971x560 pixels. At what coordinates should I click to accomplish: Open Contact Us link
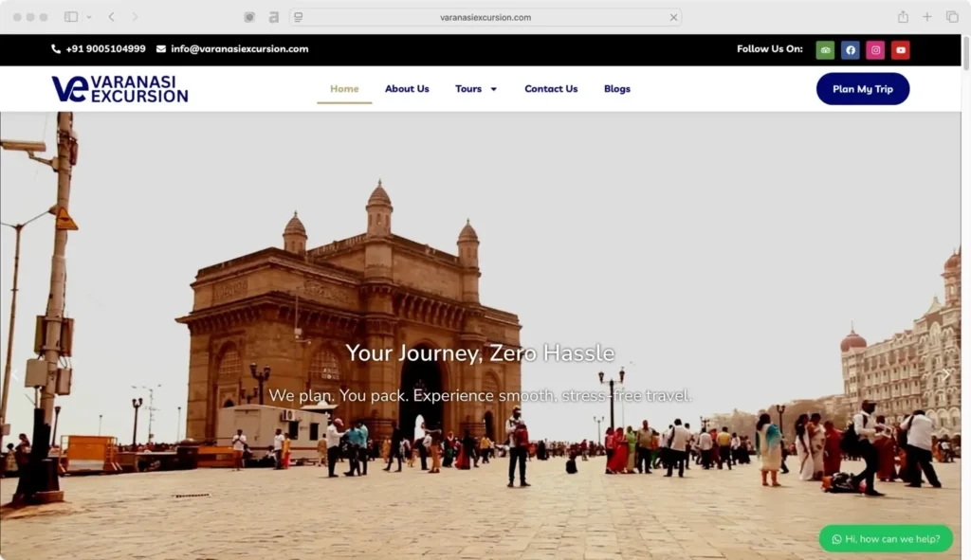click(551, 88)
